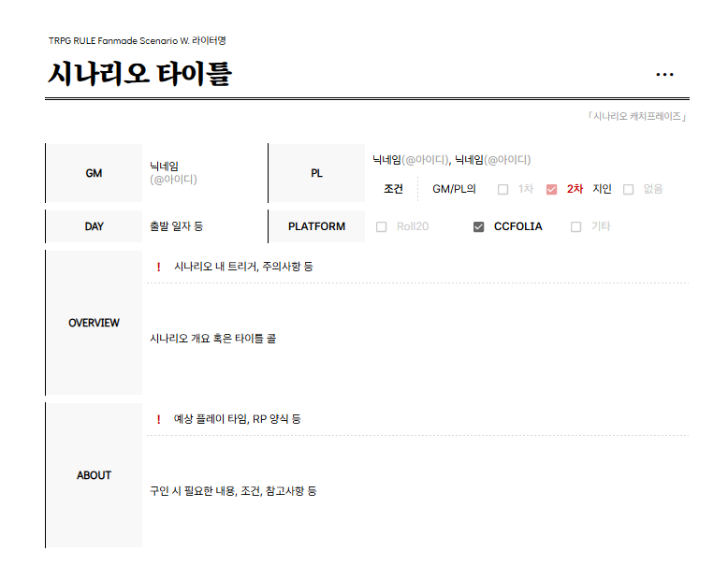728x580 pixels.
Task: Click the PL label cell
Action: point(316,173)
